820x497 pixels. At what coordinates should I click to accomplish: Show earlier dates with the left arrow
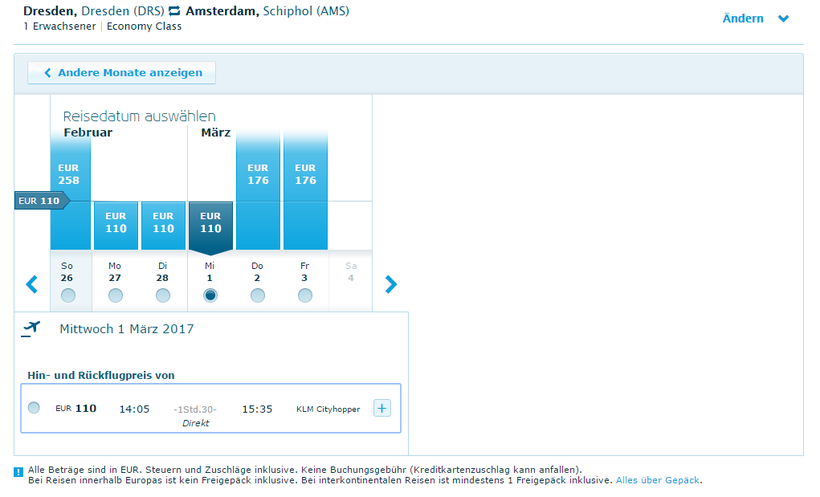[x=32, y=284]
